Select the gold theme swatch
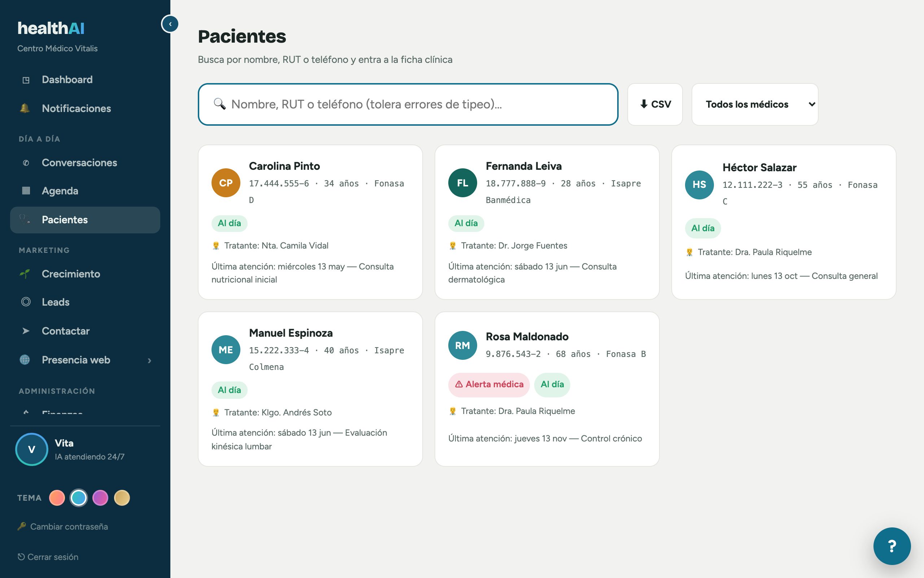Image resolution: width=924 pixels, height=578 pixels. click(x=122, y=498)
